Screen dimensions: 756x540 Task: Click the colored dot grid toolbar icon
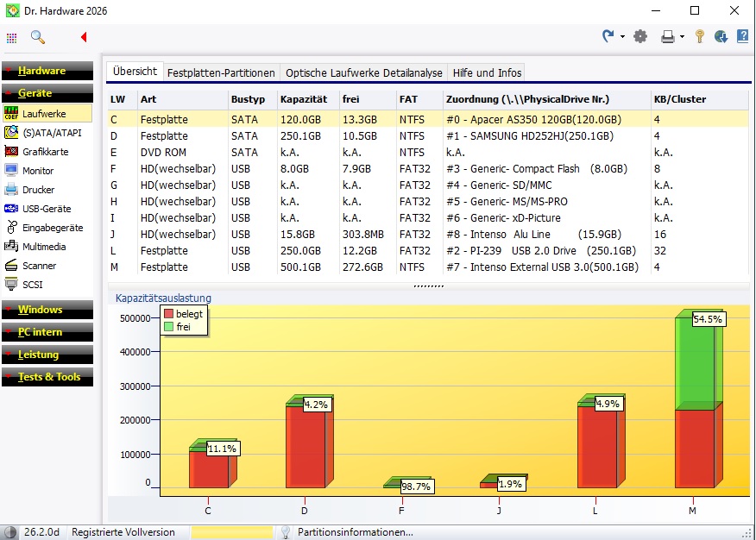pos(11,38)
